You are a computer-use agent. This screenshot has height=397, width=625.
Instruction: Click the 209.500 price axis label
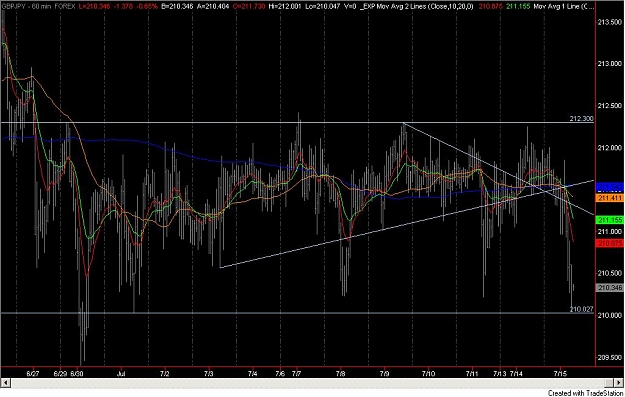610,357
